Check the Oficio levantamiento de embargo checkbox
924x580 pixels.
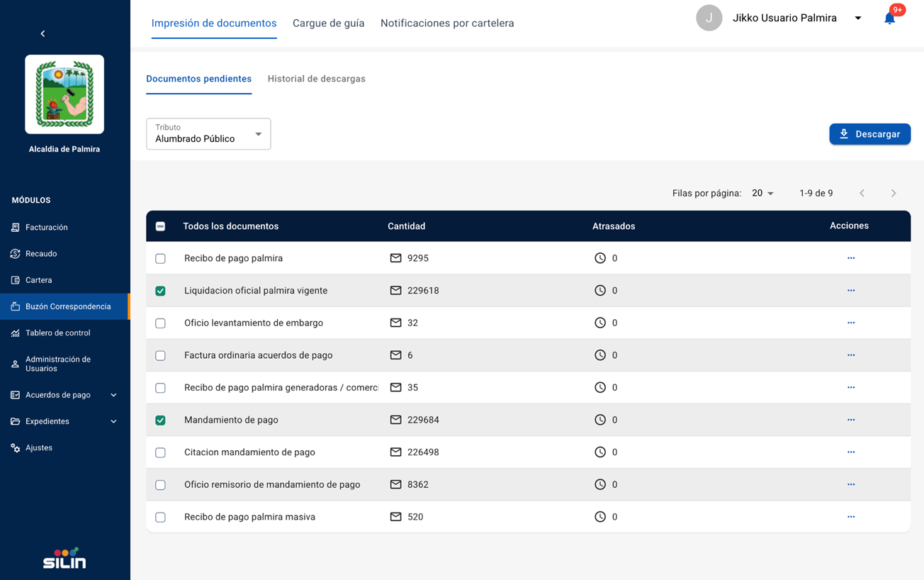click(161, 323)
